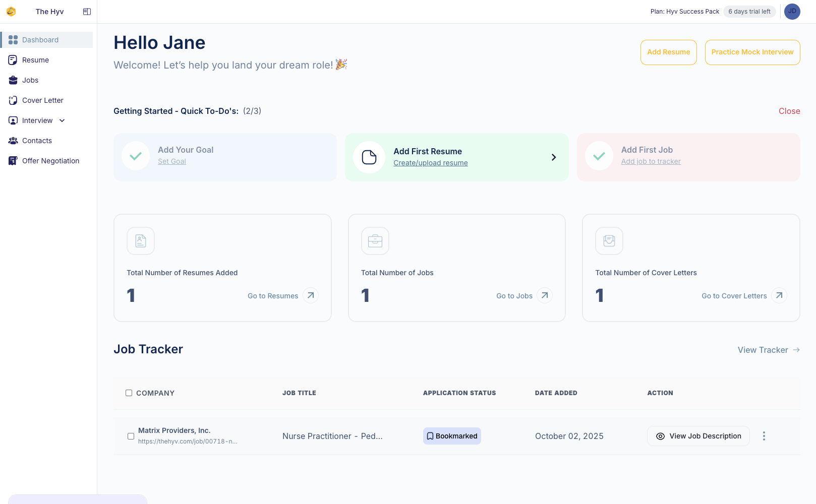Expand the Add First Resume chevron
The height and width of the screenshot is (504, 816).
click(x=553, y=157)
